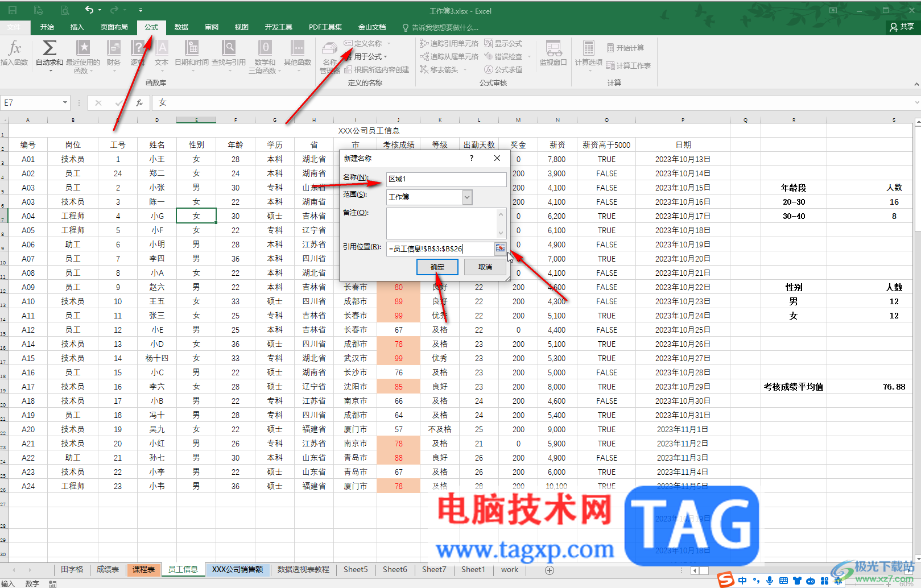Expand the formula bar chevron
921x588 pixels.
[916, 103]
